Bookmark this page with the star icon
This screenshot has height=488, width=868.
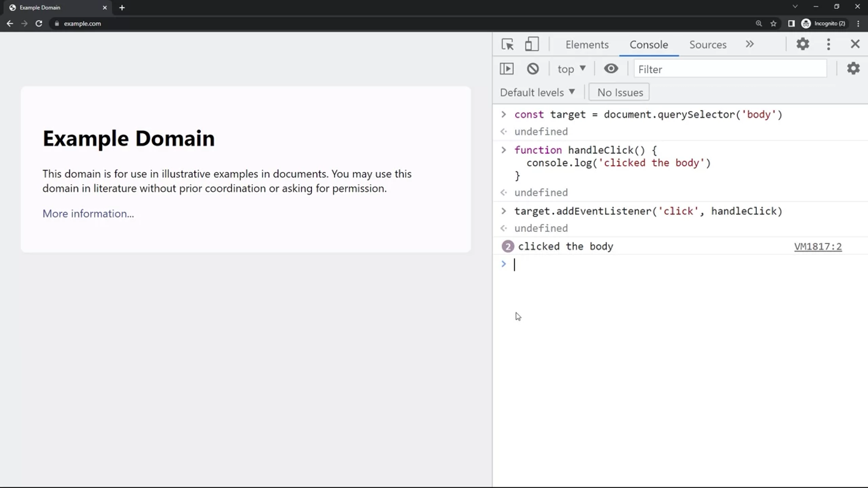pyautogui.click(x=773, y=24)
